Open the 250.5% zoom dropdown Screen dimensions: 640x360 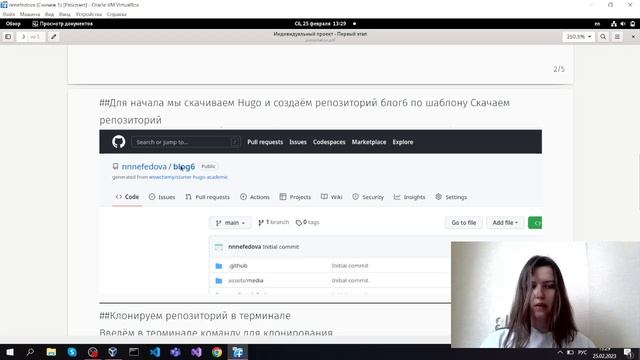(578, 37)
